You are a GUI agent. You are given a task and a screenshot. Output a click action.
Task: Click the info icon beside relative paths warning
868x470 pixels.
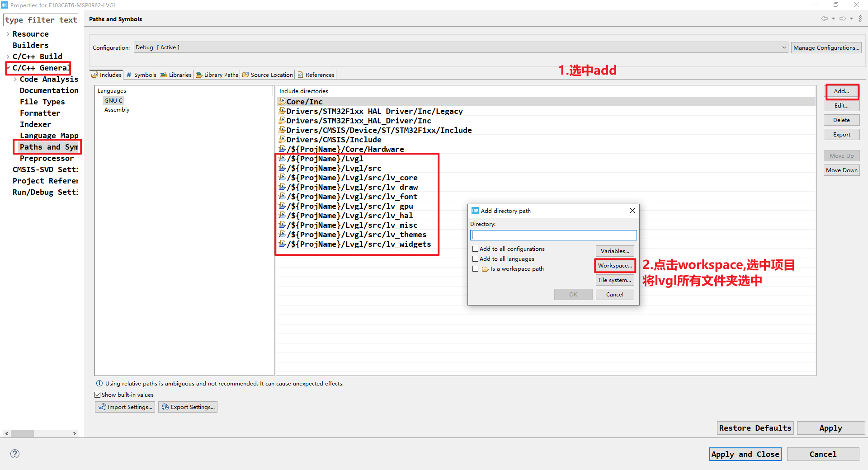[x=99, y=383]
